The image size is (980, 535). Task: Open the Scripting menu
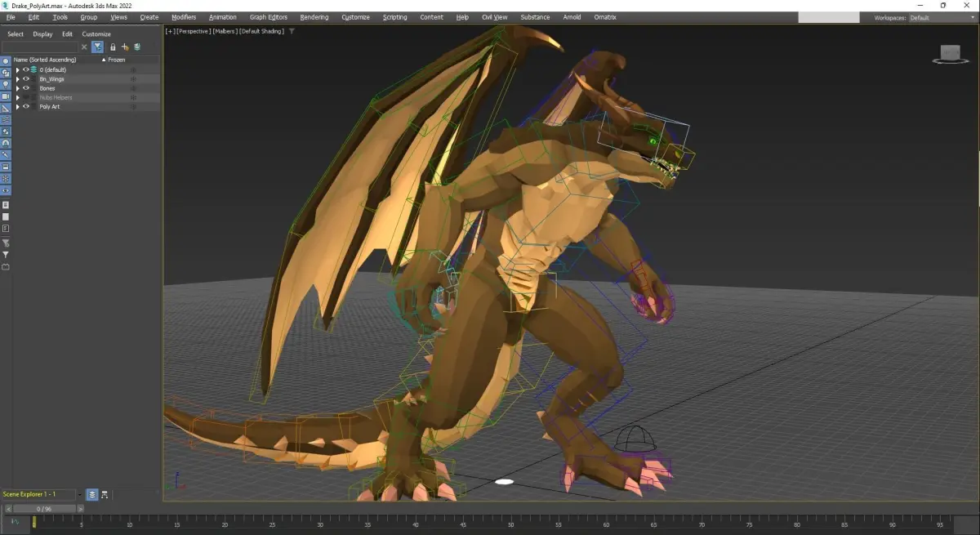(395, 17)
